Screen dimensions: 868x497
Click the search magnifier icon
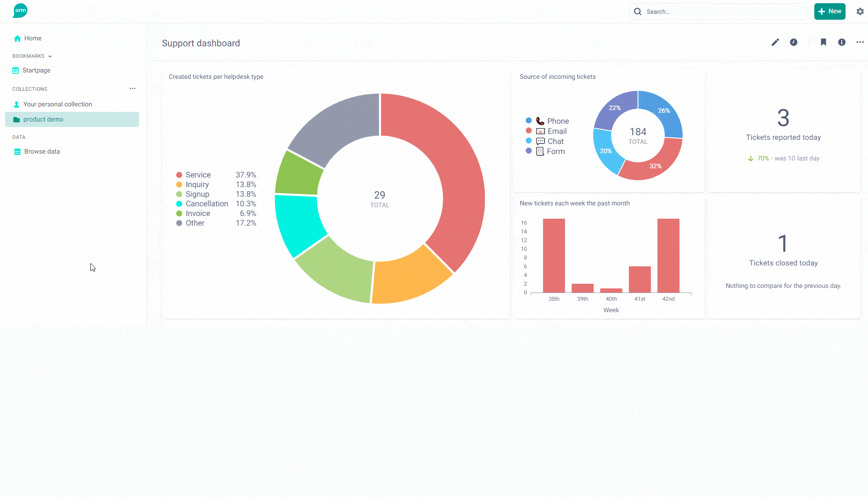click(637, 11)
